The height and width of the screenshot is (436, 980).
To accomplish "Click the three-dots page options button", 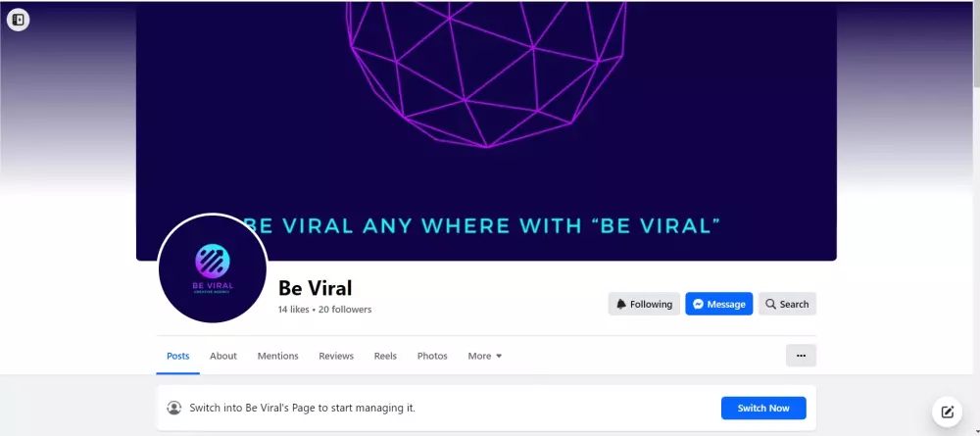I will pos(801,356).
